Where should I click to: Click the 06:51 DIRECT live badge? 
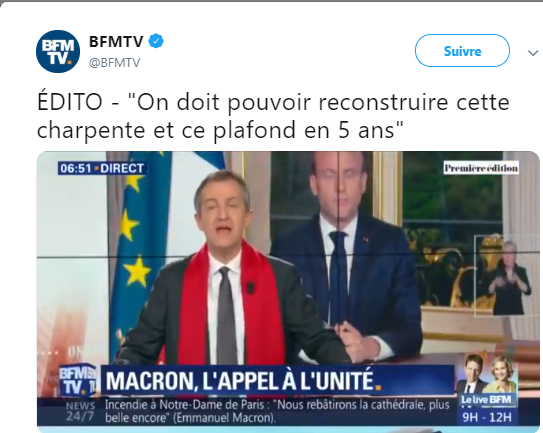102,168
